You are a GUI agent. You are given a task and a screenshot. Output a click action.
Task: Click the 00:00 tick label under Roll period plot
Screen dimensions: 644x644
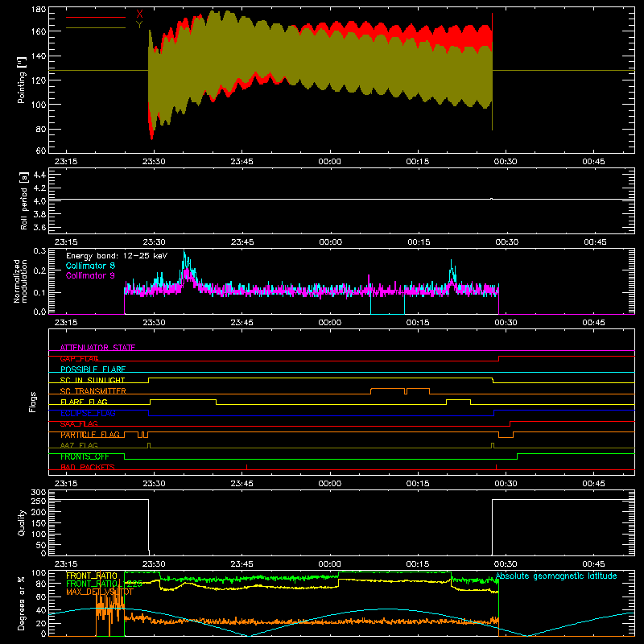click(330, 242)
